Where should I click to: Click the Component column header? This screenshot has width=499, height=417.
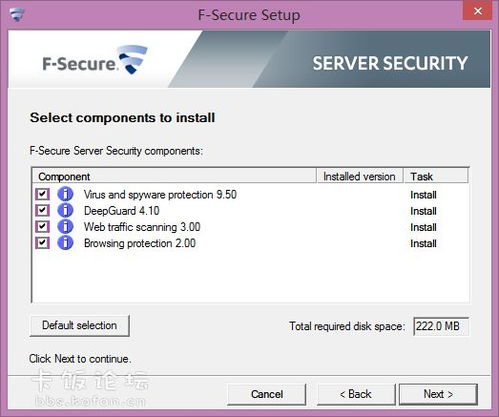point(174,176)
